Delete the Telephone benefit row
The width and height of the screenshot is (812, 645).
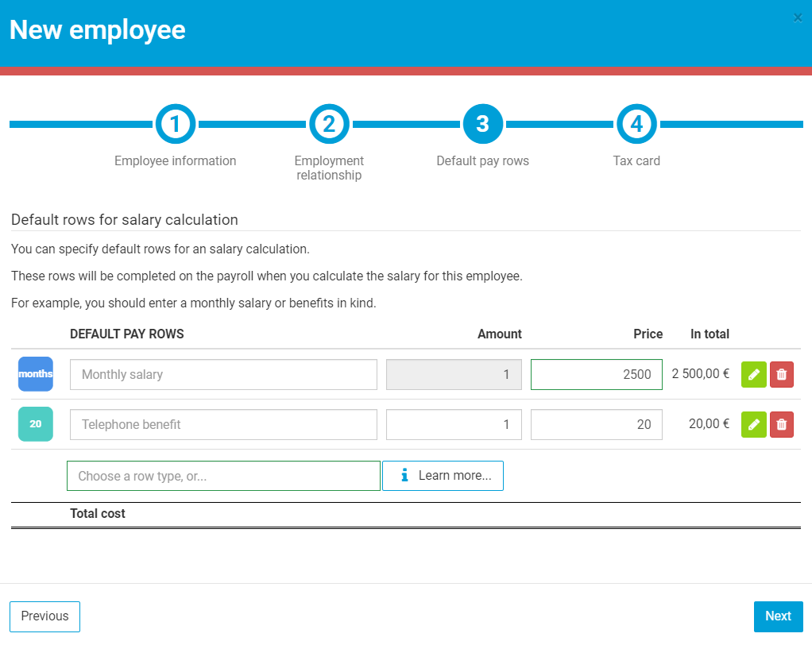point(782,424)
